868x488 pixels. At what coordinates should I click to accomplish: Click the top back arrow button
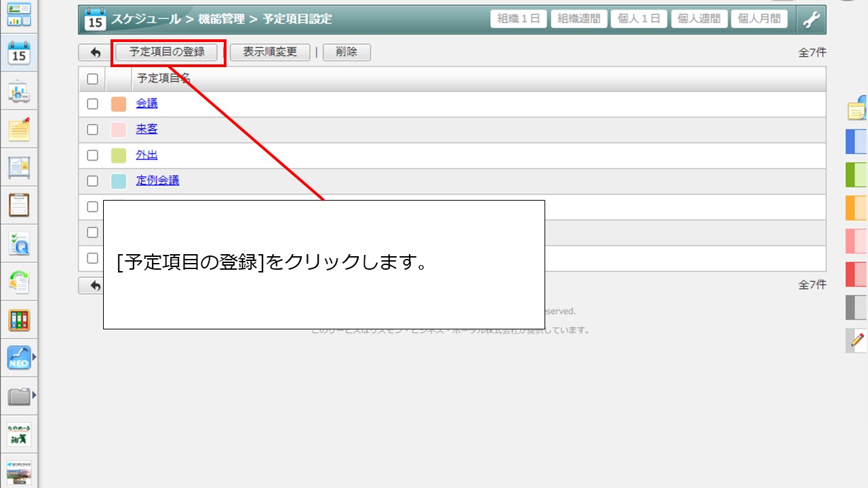pyautogui.click(x=95, y=52)
